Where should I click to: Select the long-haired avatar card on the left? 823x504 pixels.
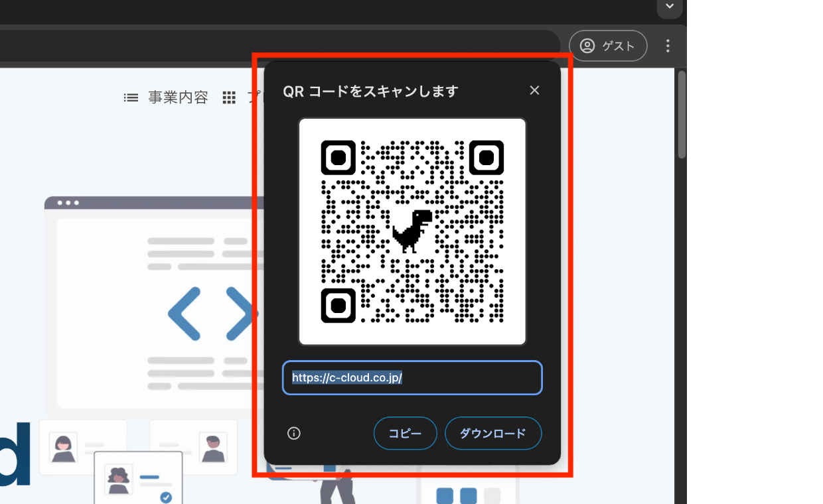[82, 447]
